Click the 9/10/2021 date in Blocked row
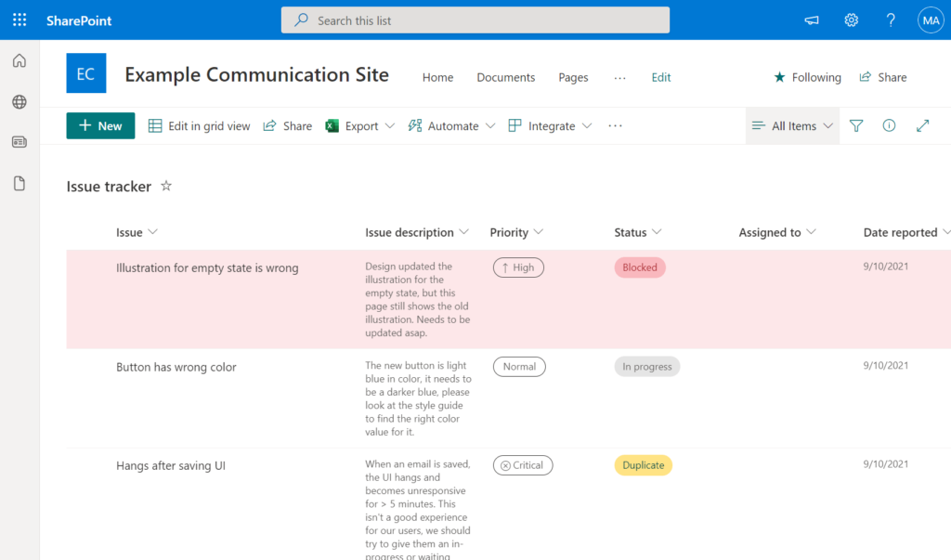 [885, 267]
